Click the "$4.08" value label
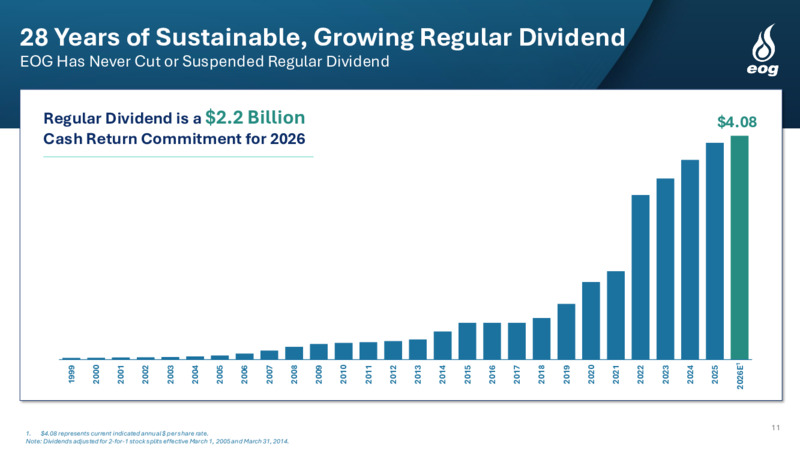The image size is (800, 450). [737, 122]
